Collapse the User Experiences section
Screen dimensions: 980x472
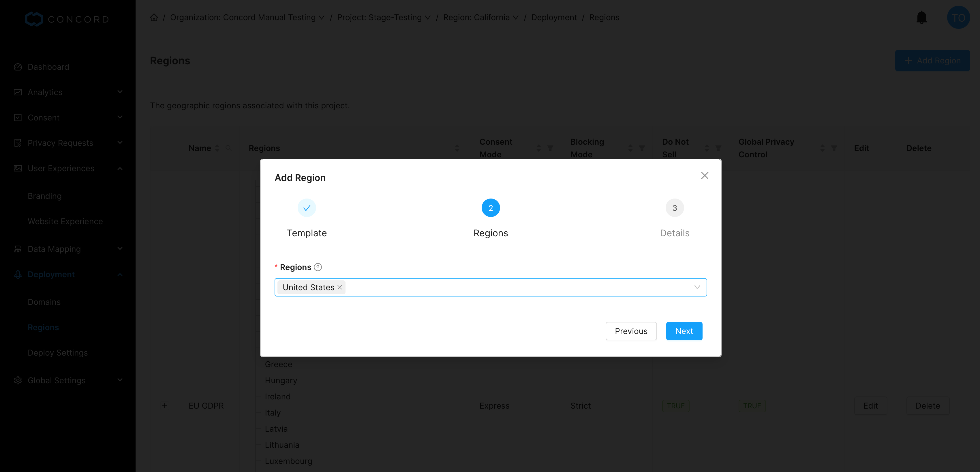(120, 168)
